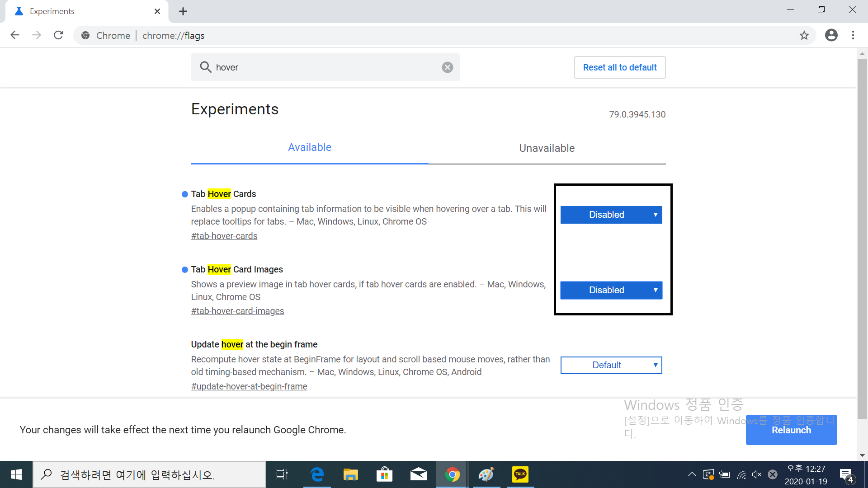Switch to the Available tab
The width and height of the screenshot is (868, 488).
pyautogui.click(x=310, y=148)
